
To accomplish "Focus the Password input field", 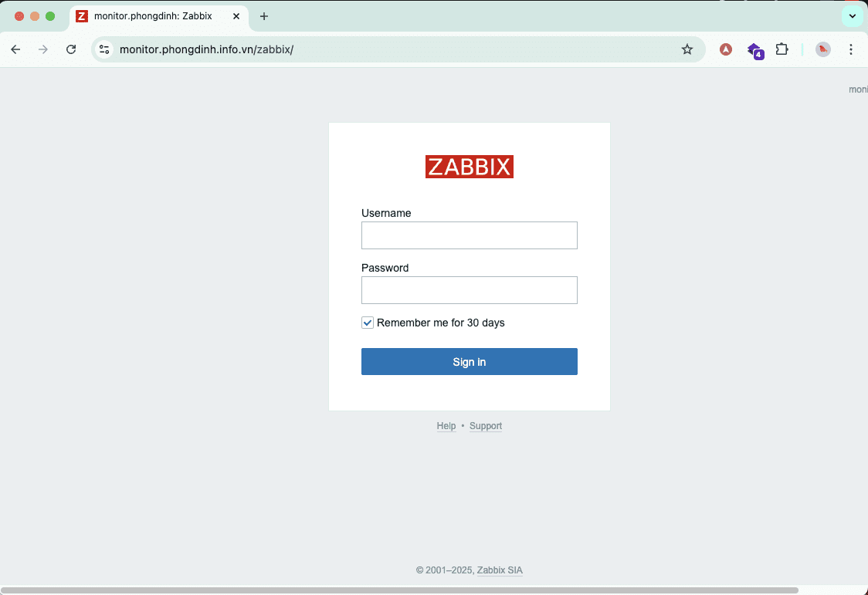I will (470, 290).
